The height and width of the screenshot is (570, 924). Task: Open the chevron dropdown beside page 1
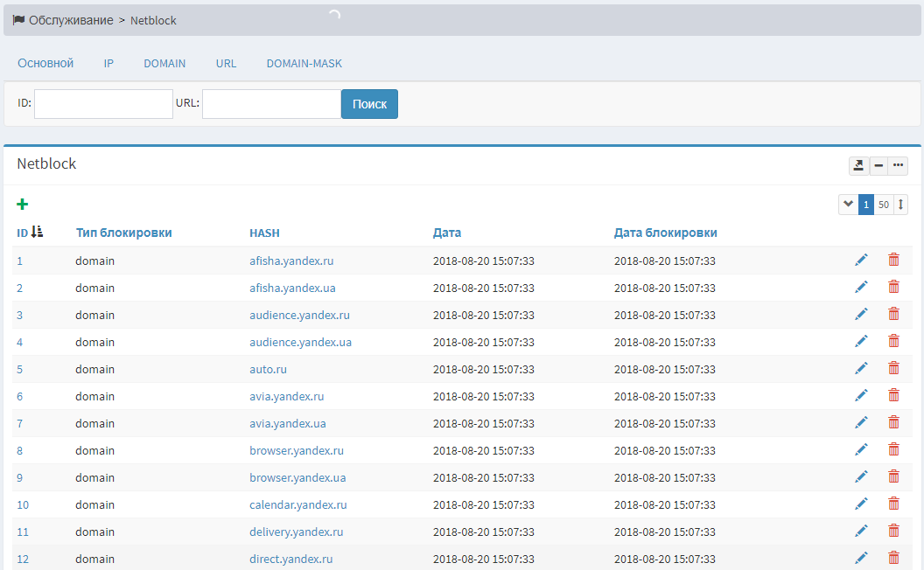click(848, 205)
